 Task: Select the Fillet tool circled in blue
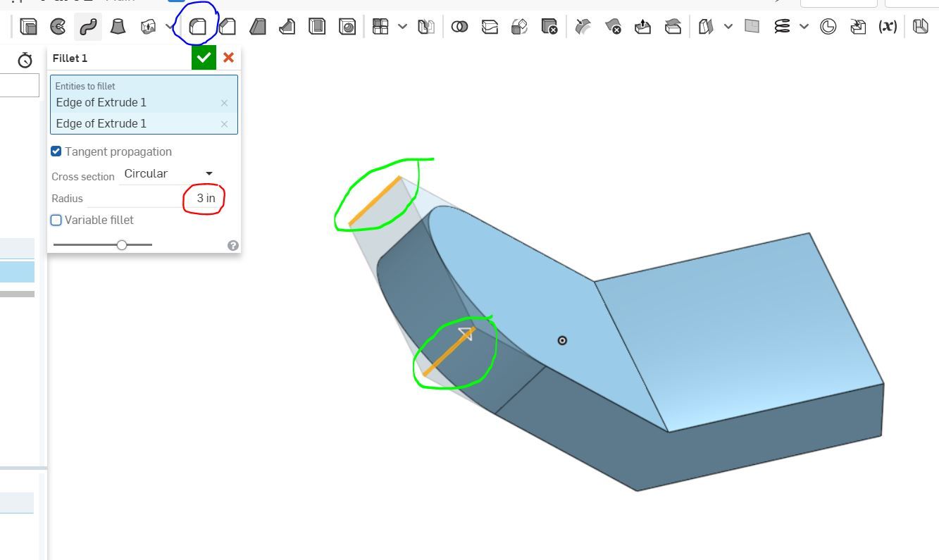click(x=198, y=26)
